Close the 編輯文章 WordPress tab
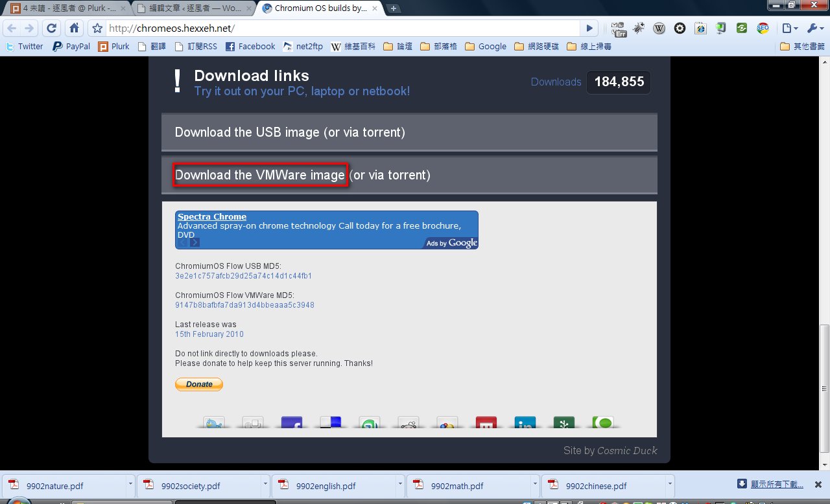Screen dimensions: 830x504 250,8
